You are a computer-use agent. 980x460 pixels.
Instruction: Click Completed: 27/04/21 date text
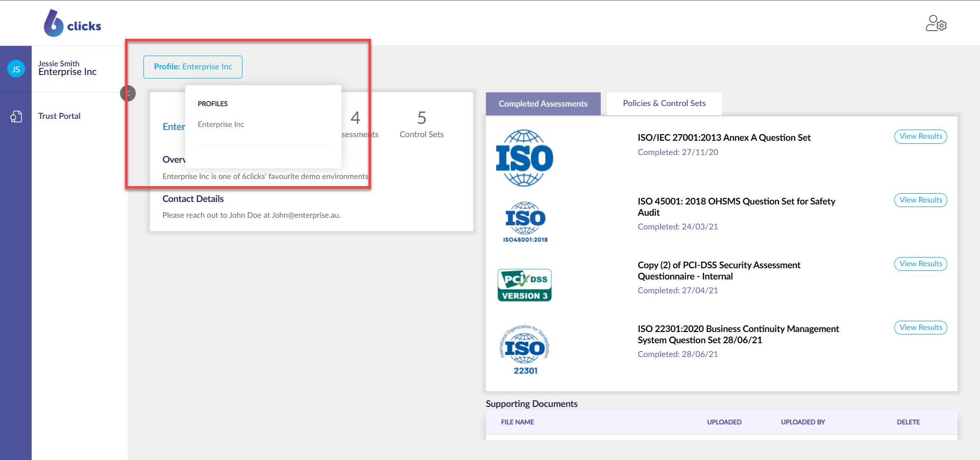[678, 290]
